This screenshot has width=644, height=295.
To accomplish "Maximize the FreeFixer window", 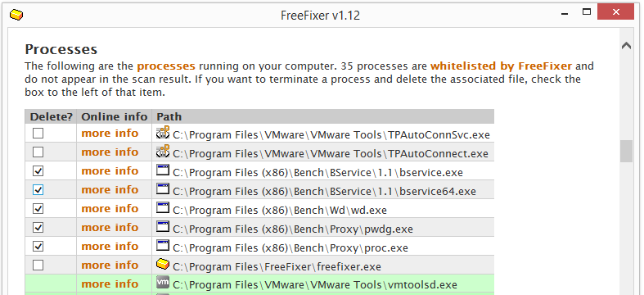I will pos(587,12).
